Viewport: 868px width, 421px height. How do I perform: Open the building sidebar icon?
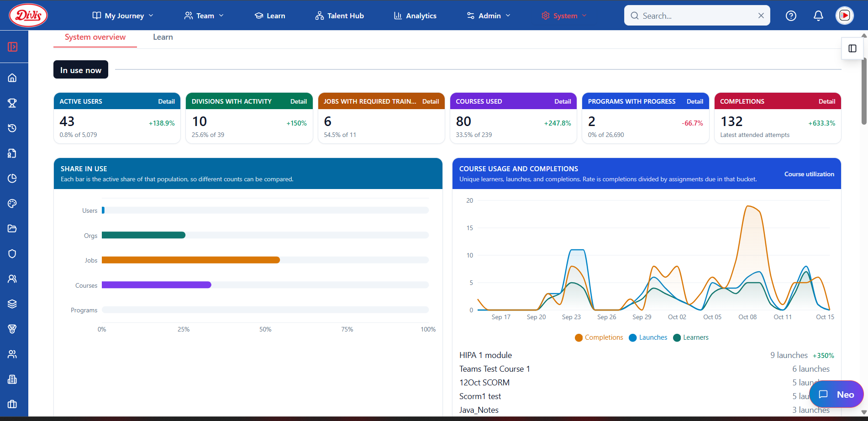[x=12, y=379]
